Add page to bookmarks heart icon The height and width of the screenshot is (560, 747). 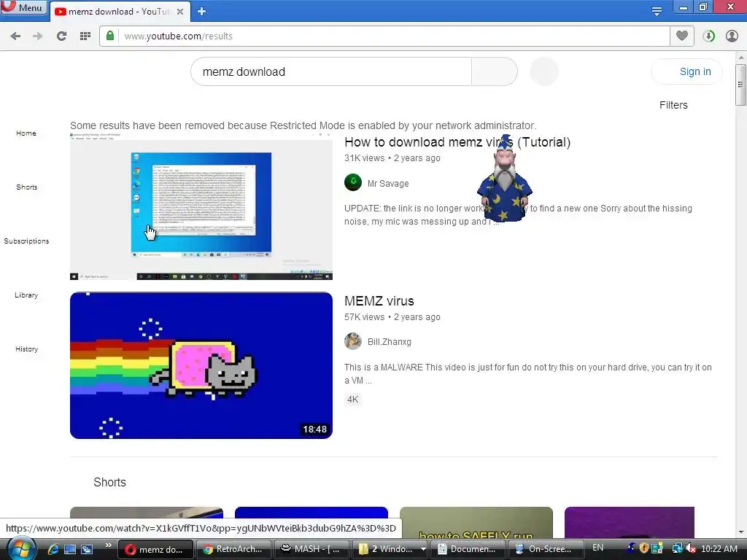coord(682,36)
